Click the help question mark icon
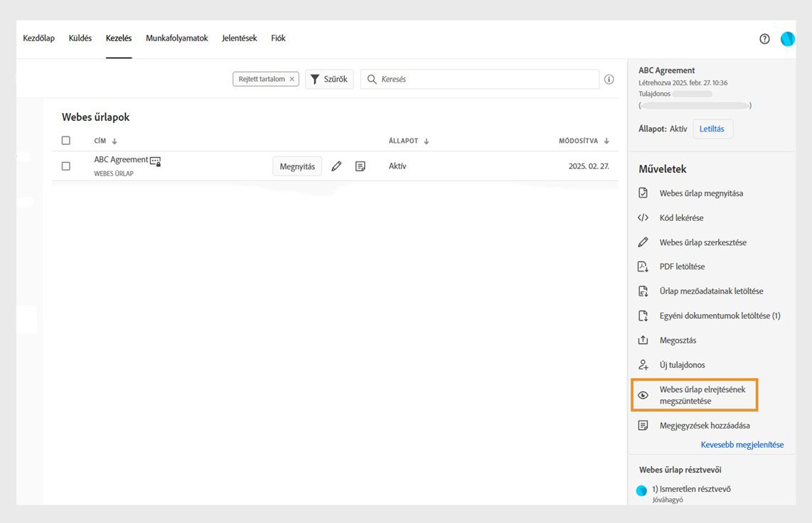This screenshot has height=523, width=812. click(x=764, y=39)
